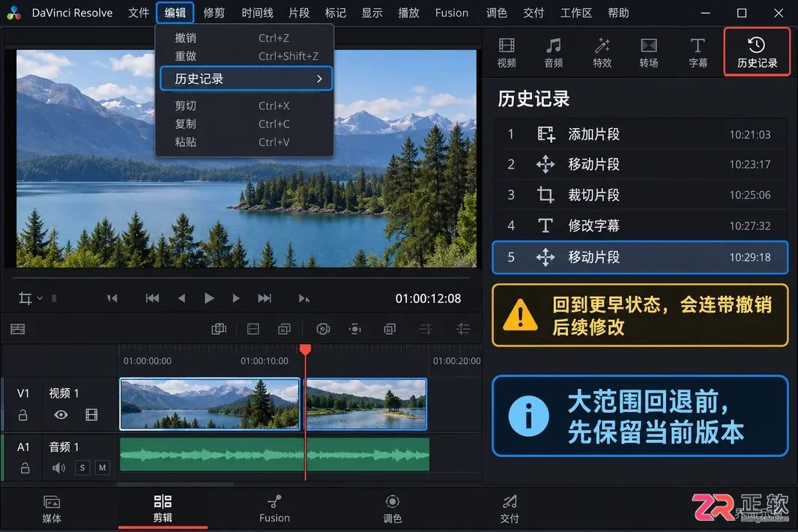This screenshot has height=532, width=798.
Task: Select history step 1 添加片段
Action: (640, 134)
